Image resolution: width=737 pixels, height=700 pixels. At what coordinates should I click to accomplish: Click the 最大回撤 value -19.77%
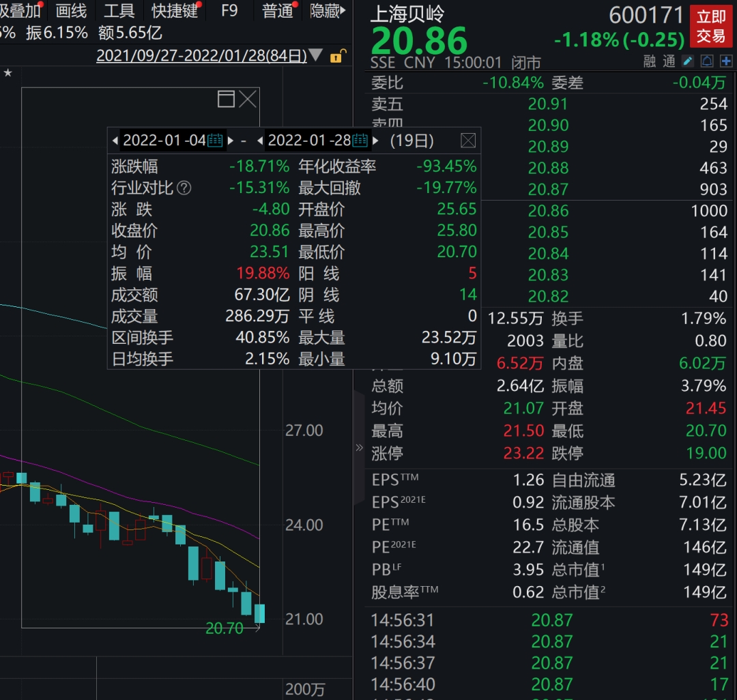click(446, 188)
